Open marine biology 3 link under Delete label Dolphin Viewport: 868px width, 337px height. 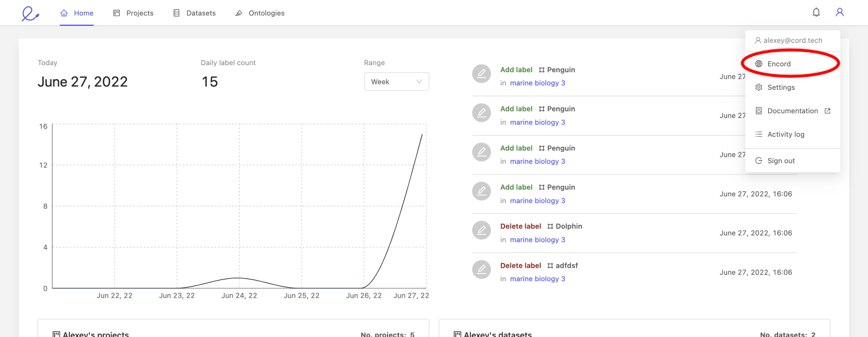(x=537, y=240)
